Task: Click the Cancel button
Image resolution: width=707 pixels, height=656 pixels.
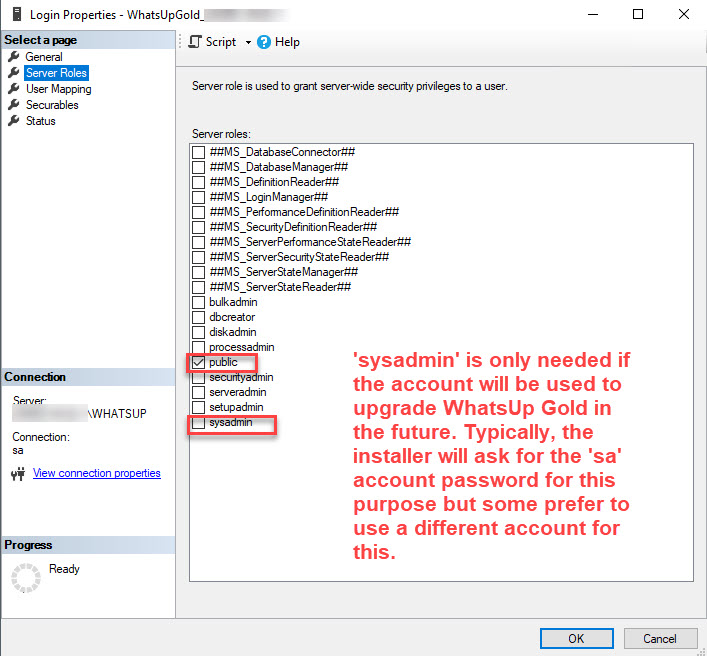Action: pyautogui.click(x=661, y=638)
